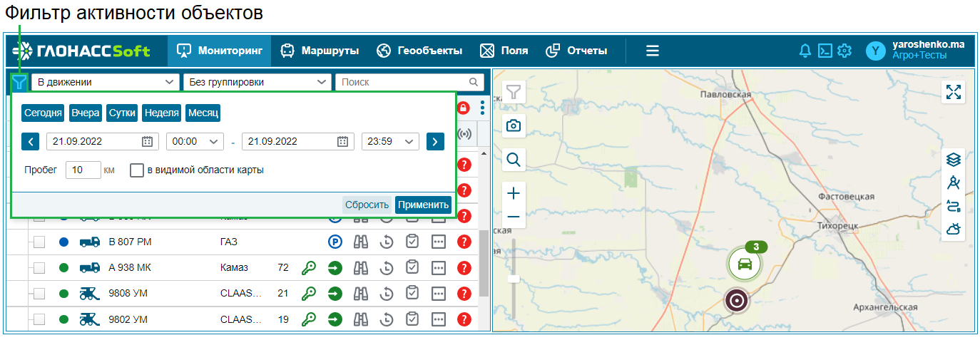Viewport: 980px width, 345px height.
Task: Open the end date calendar picker
Action: tap(342, 141)
